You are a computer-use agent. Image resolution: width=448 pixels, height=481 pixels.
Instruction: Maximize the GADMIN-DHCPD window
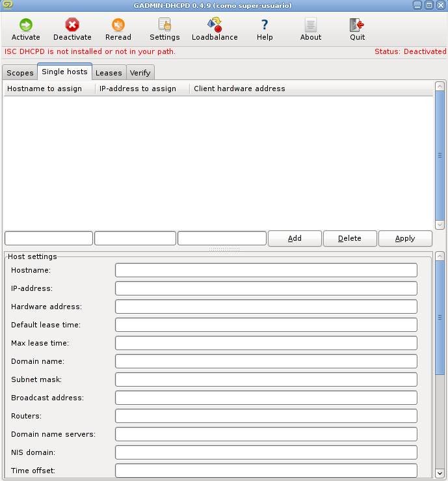(x=429, y=5)
